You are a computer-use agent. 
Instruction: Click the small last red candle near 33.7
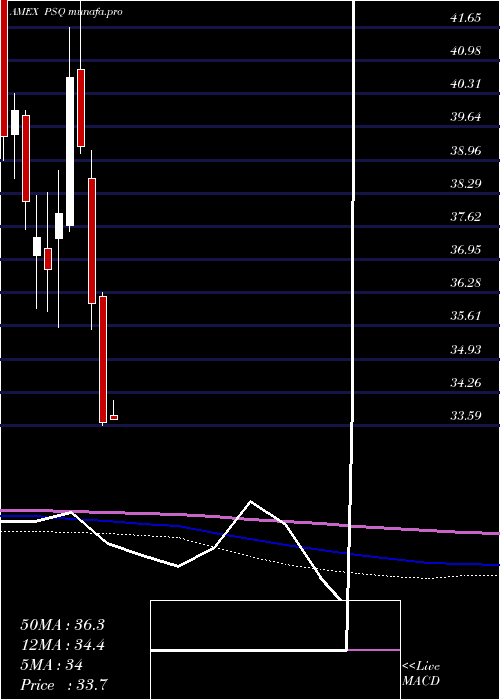(114, 417)
